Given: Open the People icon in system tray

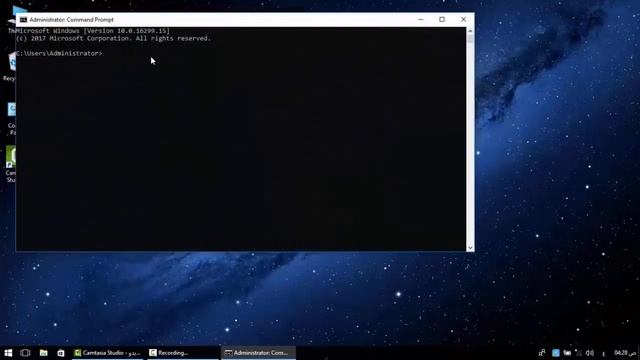Looking at the screenshot, I should click(542, 353).
